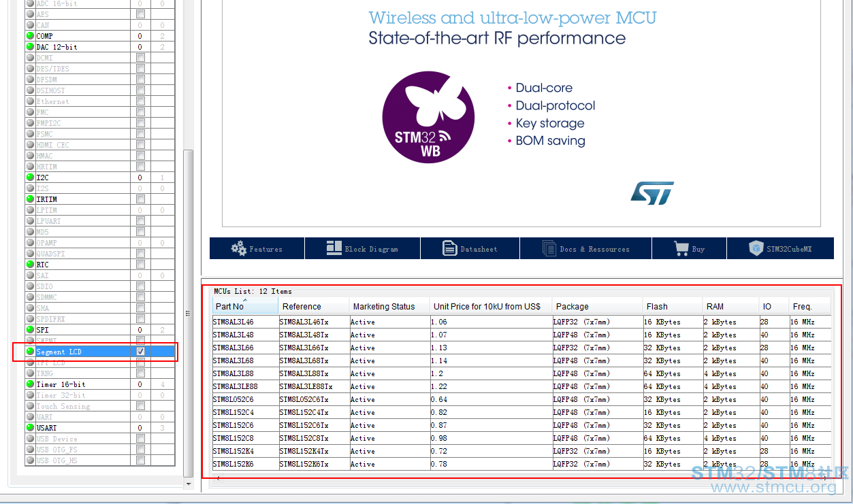Click the green LED of Segment LCD row
This screenshot has width=853, height=504.
tap(30, 352)
